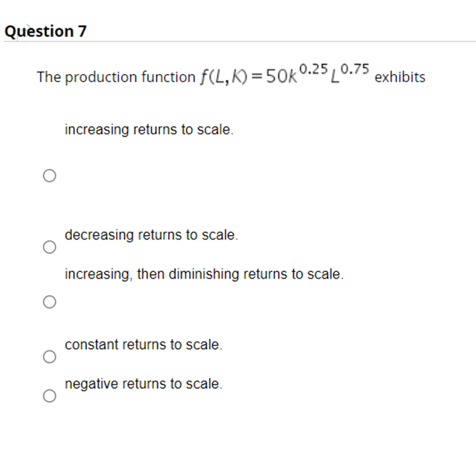Image resolution: width=476 pixels, height=449 pixels.
Task: Click the equals sign in the production function
Action: [x=257, y=78]
